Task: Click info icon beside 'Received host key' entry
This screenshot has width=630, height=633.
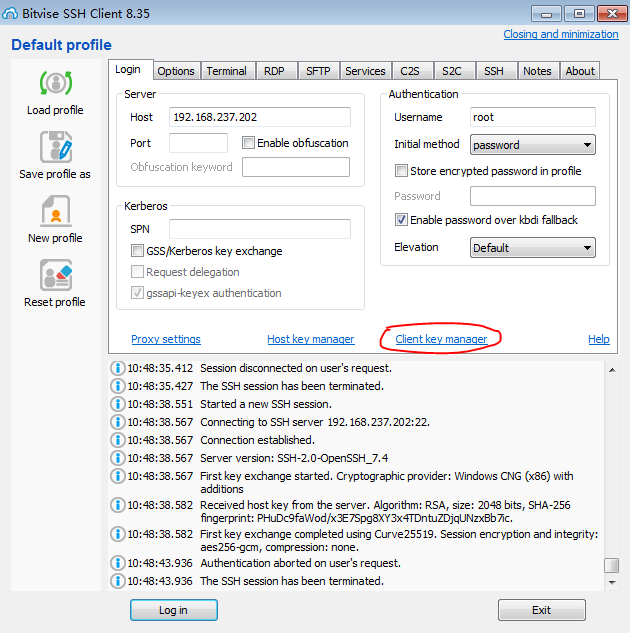Action: click(x=117, y=505)
